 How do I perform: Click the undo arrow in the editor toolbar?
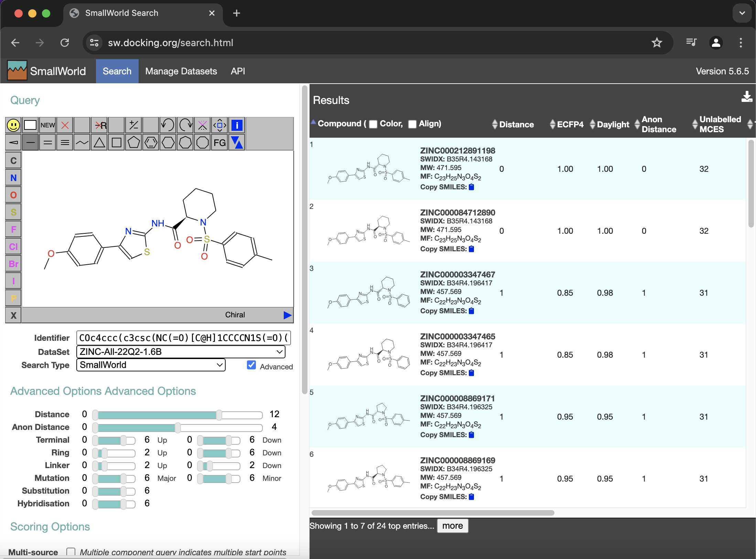point(168,125)
